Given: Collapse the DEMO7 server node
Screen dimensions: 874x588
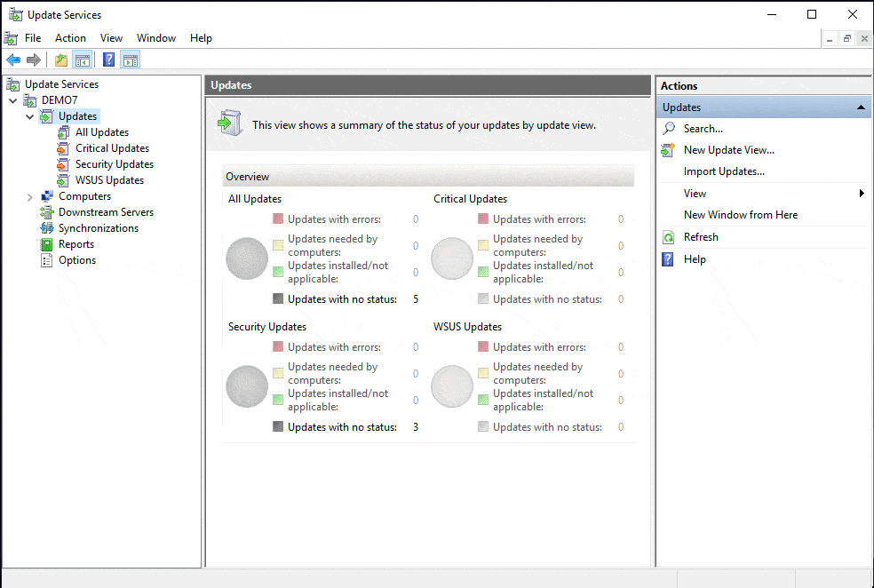Looking at the screenshot, I should click(13, 101).
